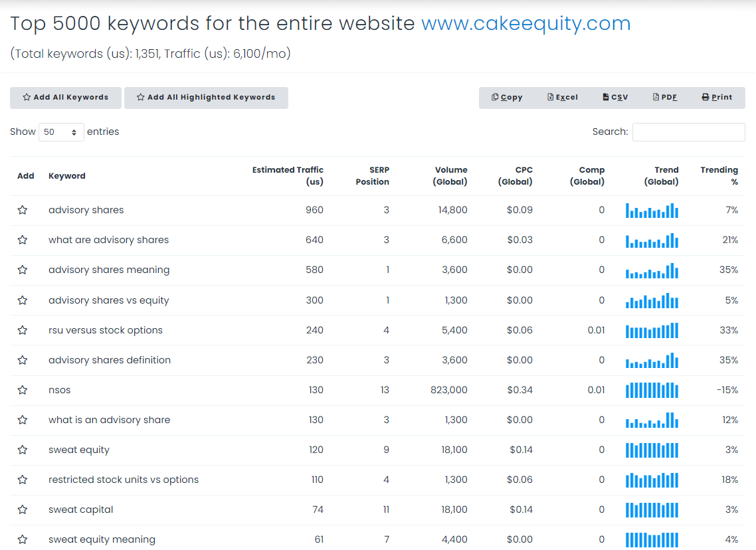Sort by the Trending % column

pyautogui.click(x=719, y=175)
